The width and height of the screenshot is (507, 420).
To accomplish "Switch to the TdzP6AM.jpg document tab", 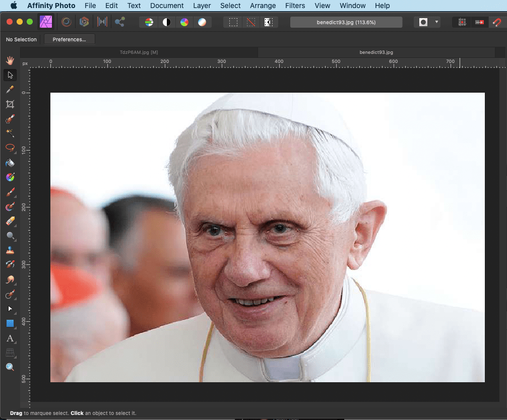I will pos(139,52).
